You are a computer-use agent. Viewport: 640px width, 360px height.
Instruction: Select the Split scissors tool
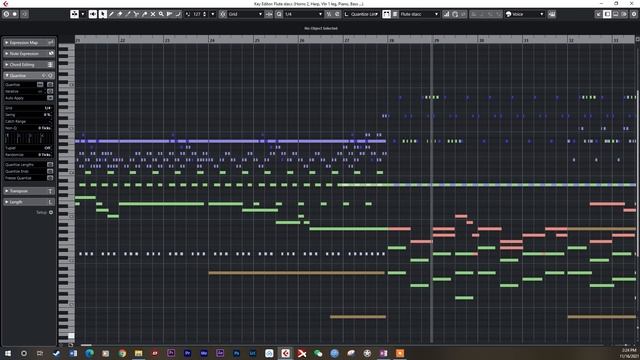click(x=136, y=14)
